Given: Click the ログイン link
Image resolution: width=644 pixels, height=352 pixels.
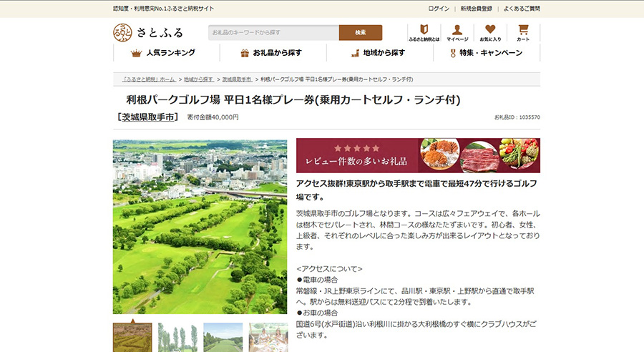Looking at the screenshot, I should [x=439, y=9].
